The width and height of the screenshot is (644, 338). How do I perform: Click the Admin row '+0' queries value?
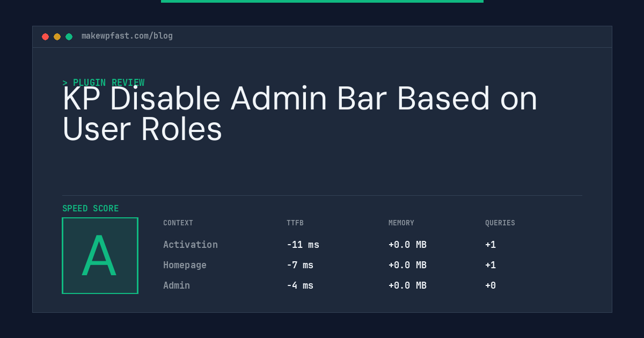click(491, 285)
